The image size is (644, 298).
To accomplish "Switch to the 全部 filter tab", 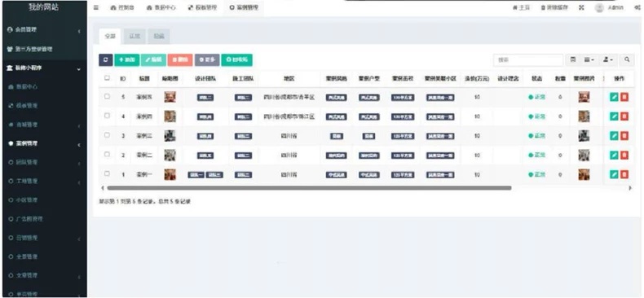I will point(110,37).
